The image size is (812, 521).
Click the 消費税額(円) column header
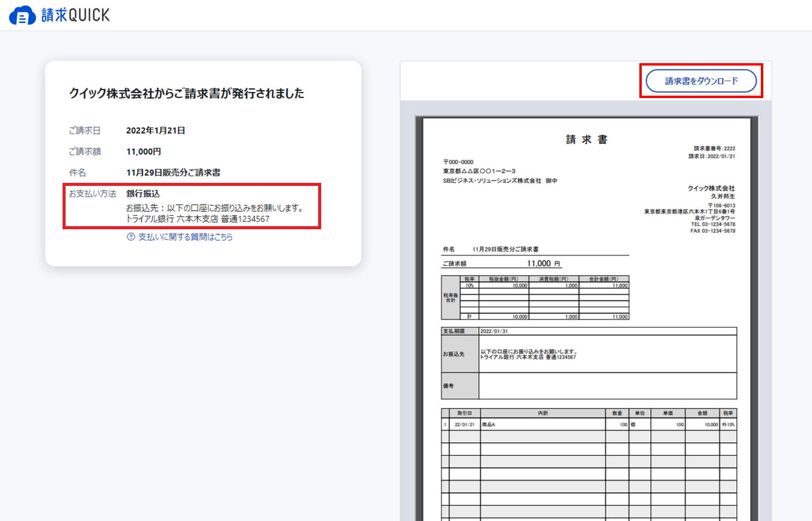coord(554,279)
